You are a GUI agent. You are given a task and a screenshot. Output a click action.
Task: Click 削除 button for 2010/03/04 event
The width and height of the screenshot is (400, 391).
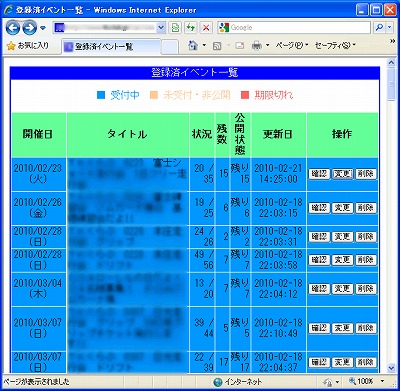pos(366,289)
